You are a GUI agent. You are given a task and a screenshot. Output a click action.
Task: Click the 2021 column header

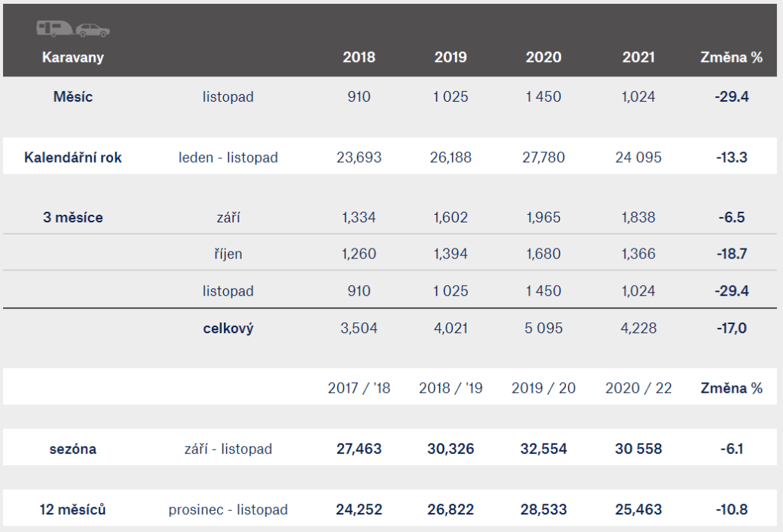tap(638, 57)
